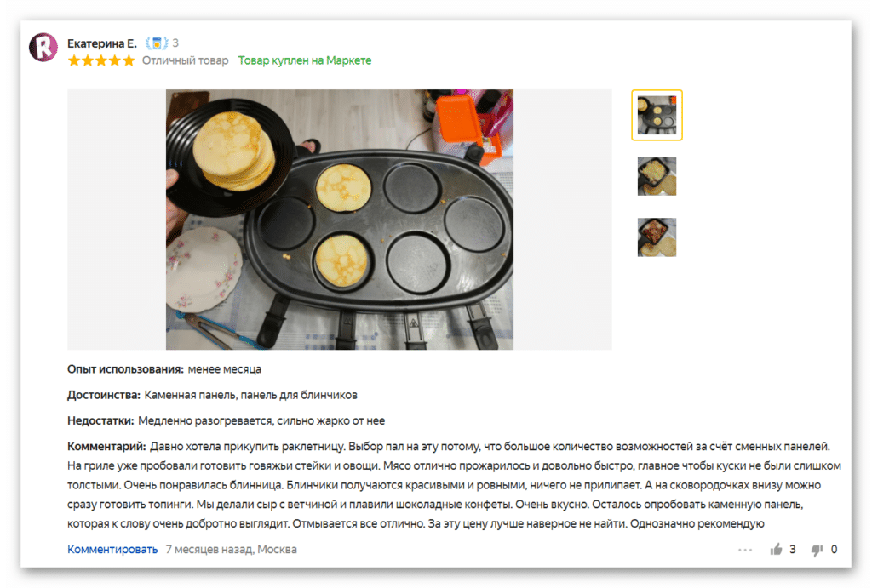Click the thumbs down dislike icon
The height and width of the screenshot is (588, 872).
[x=817, y=550]
